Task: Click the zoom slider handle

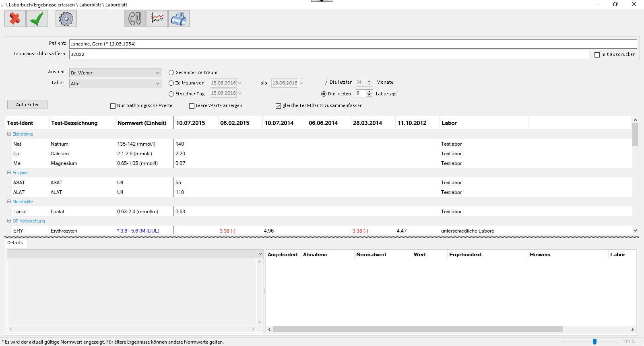Action: point(594,342)
